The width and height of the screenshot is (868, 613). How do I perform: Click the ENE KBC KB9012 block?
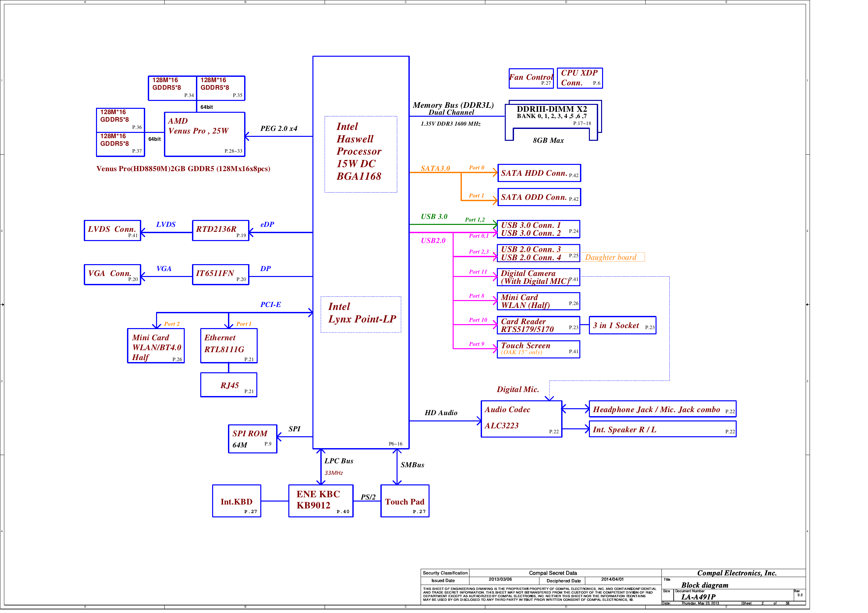(x=321, y=501)
